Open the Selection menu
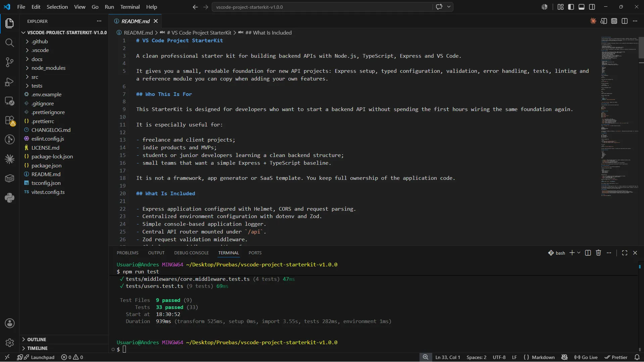 [57, 7]
